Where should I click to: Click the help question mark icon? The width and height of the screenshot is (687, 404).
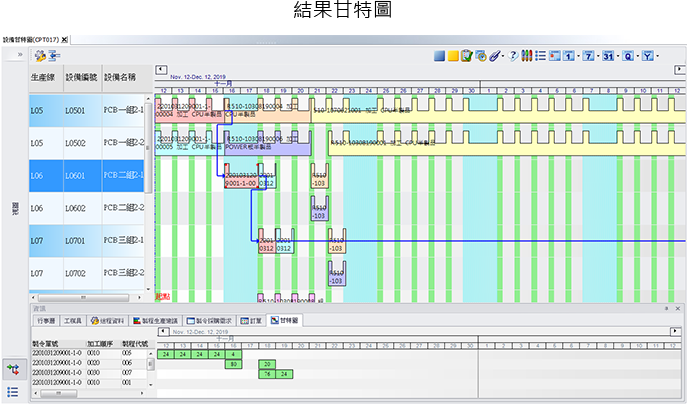click(x=514, y=55)
